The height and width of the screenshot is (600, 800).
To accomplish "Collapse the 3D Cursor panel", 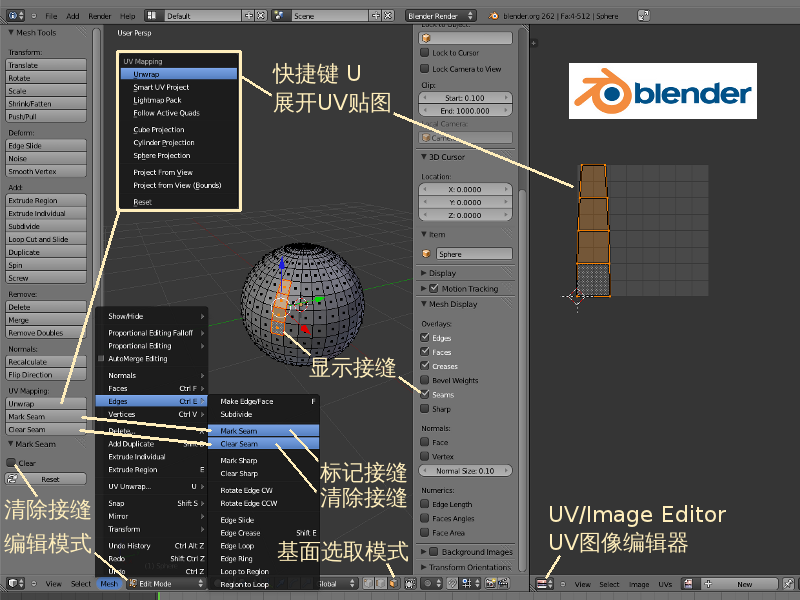I will point(423,157).
